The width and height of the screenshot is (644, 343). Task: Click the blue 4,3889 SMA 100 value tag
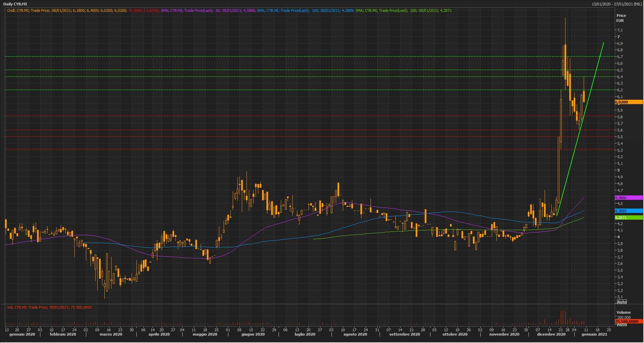point(629,211)
